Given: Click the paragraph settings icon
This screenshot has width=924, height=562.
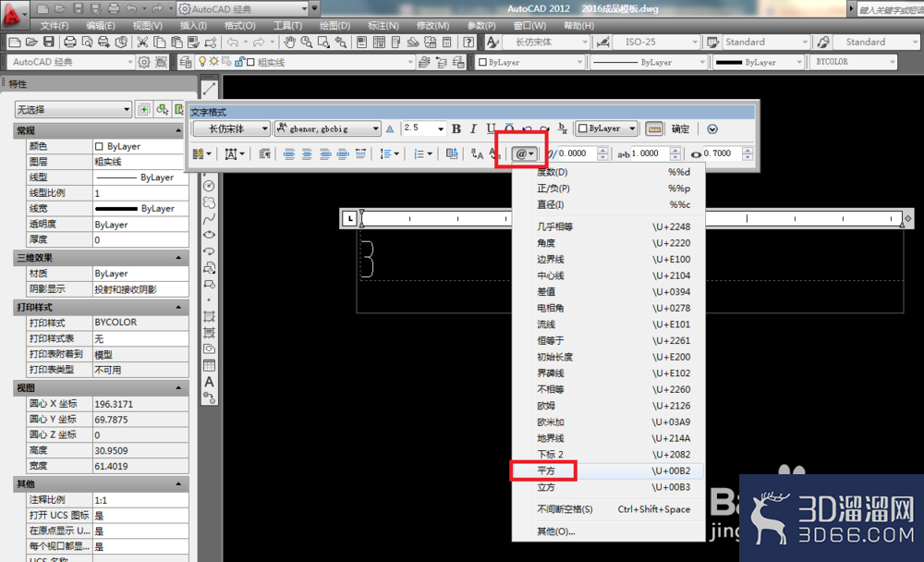Looking at the screenshot, I should (x=264, y=154).
